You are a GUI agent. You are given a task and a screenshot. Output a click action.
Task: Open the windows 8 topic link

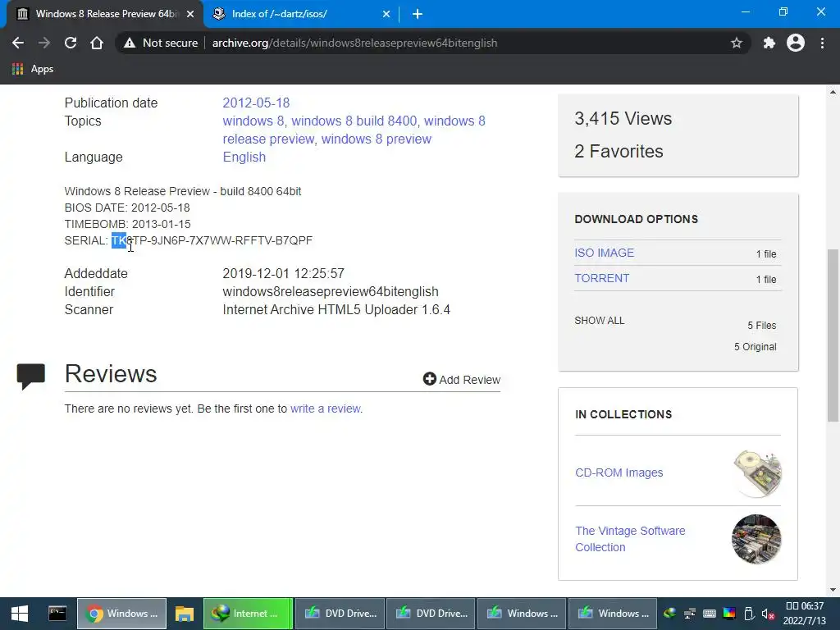click(x=253, y=121)
